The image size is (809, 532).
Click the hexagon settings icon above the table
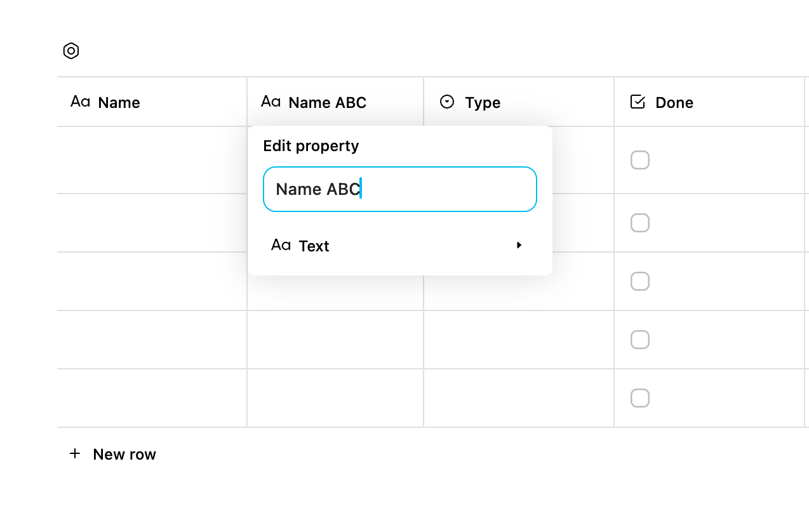(71, 51)
